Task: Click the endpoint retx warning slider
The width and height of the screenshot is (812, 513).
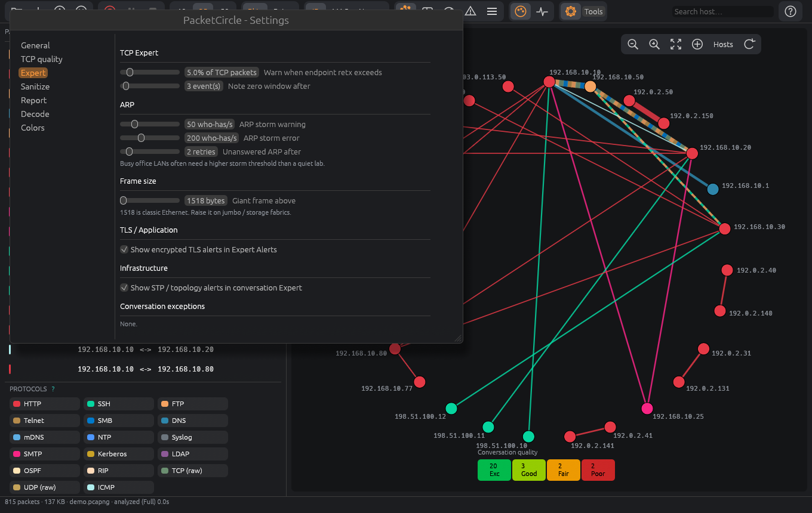Action: (150, 72)
